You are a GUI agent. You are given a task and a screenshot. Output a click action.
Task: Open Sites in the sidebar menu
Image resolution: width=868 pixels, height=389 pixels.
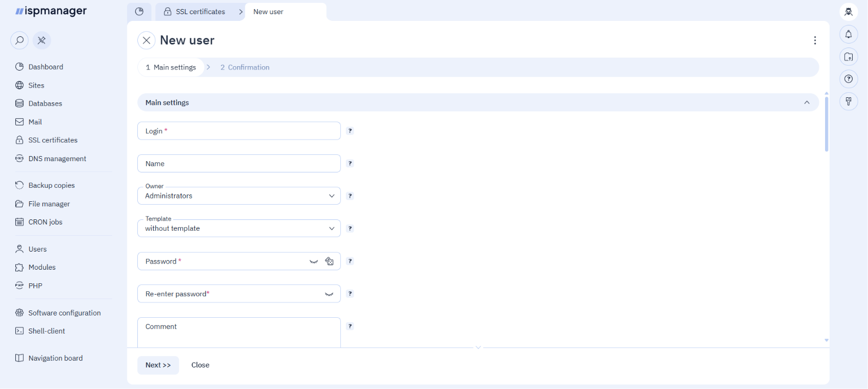click(x=36, y=85)
